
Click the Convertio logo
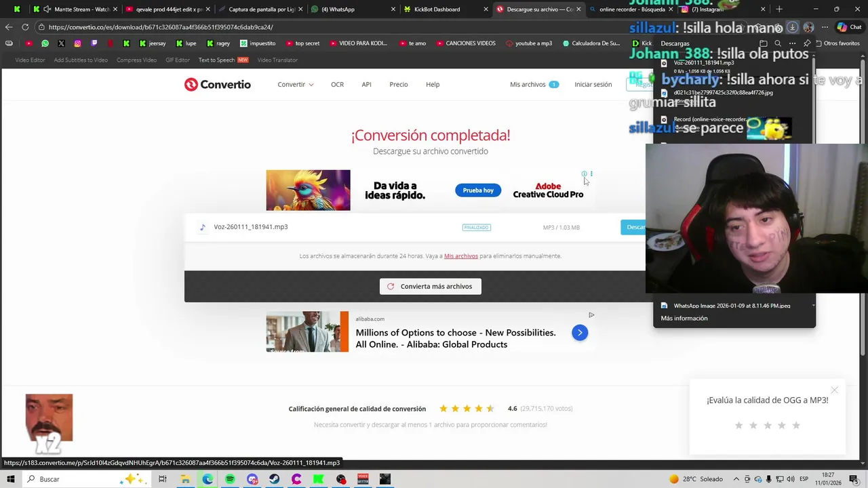pyautogui.click(x=217, y=84)
